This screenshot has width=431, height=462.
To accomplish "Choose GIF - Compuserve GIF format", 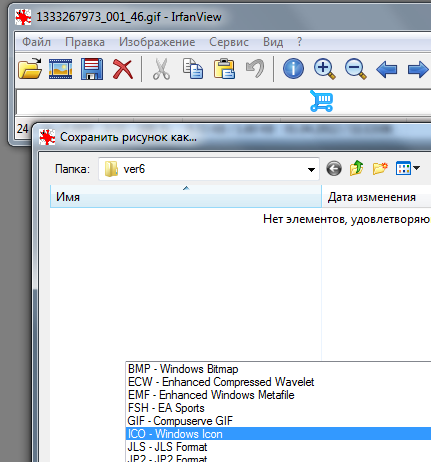I will point(278,421).
